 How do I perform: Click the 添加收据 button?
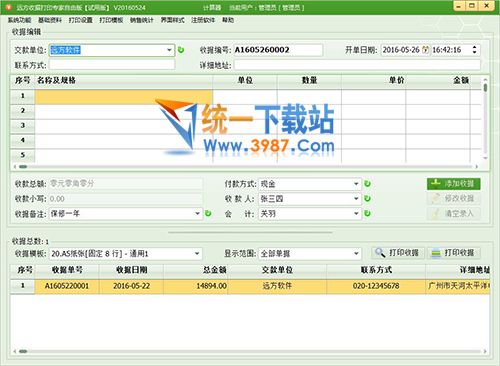[x=454, y=184]
